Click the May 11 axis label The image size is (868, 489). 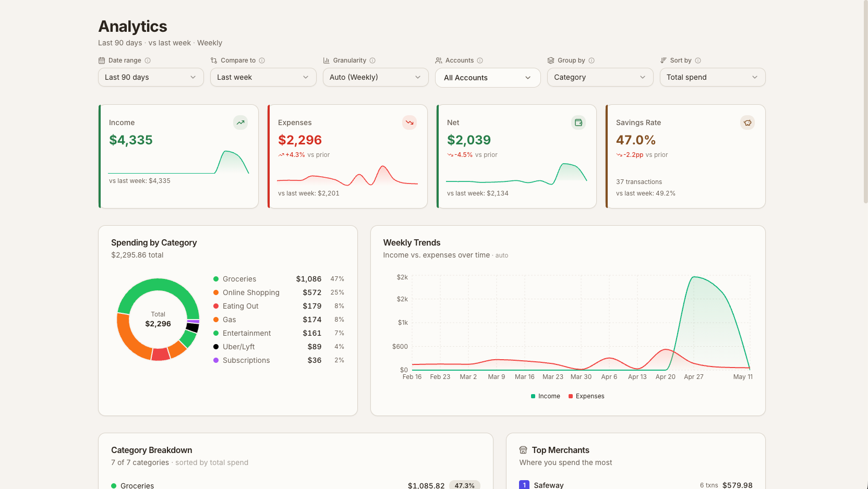[x=743, y=377]
